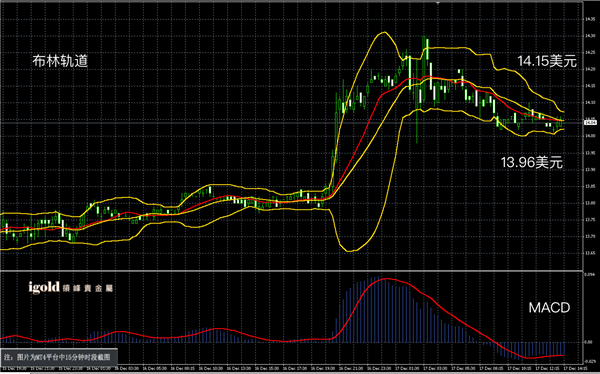Screen dimensions: 600x374
Task: Click the 14.30 price axis label
Action: coord(590,36)
